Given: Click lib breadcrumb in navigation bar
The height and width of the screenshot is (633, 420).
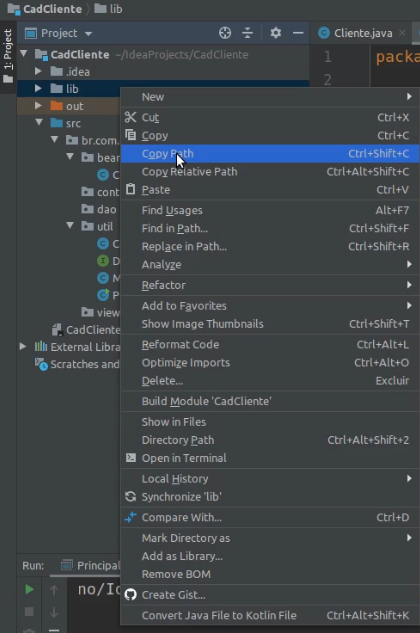Looking at the screenshot, I should (108, 9).
